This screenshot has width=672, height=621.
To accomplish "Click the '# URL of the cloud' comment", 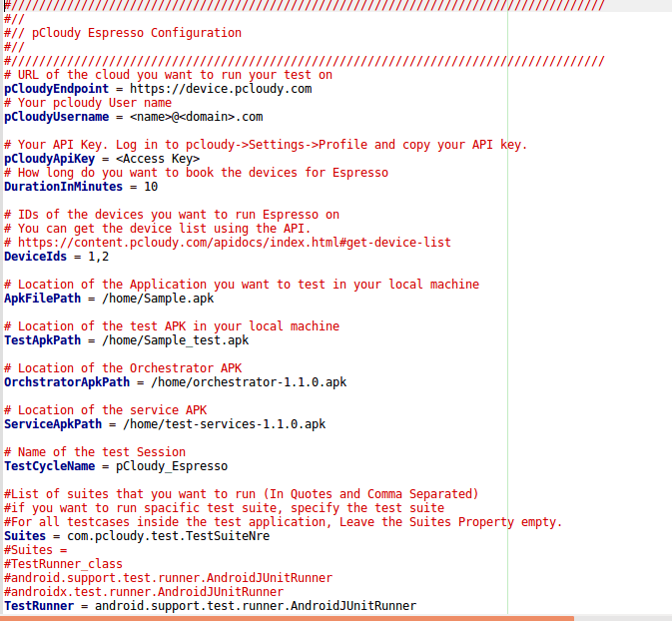I will coord(169,75).
